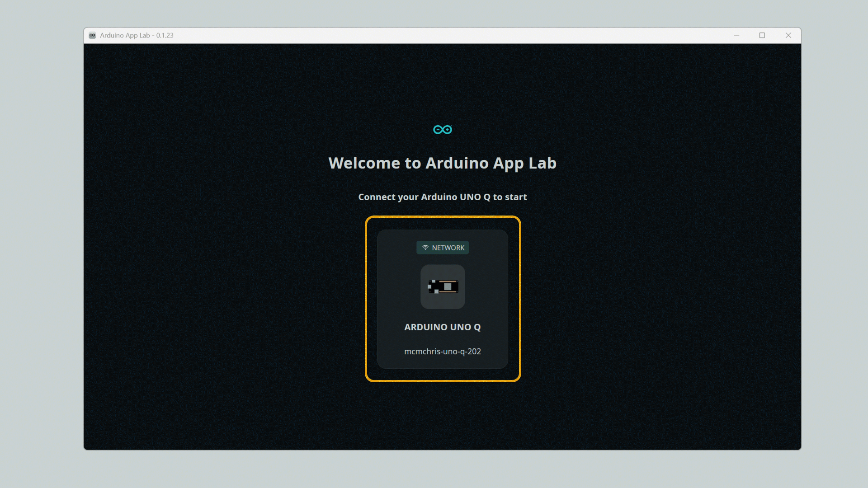868x488 pixels.
Task: Maximize the Arduino App Lab window
Action: coord(762,35)
